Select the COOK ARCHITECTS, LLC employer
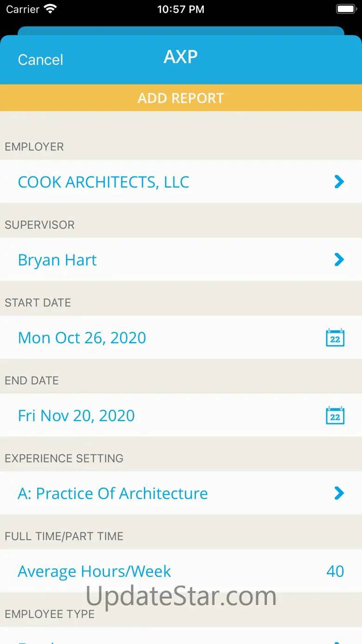 (x=103, y=182)
